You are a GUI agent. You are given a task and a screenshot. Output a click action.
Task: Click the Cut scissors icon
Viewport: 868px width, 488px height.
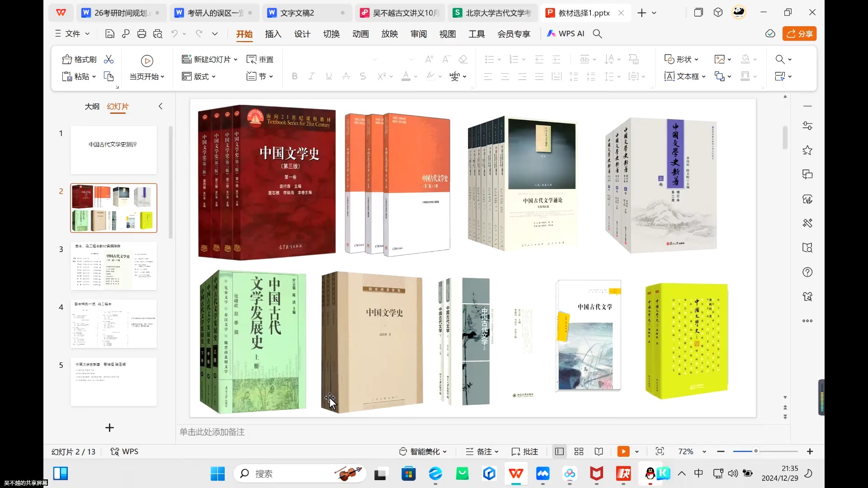108,59
